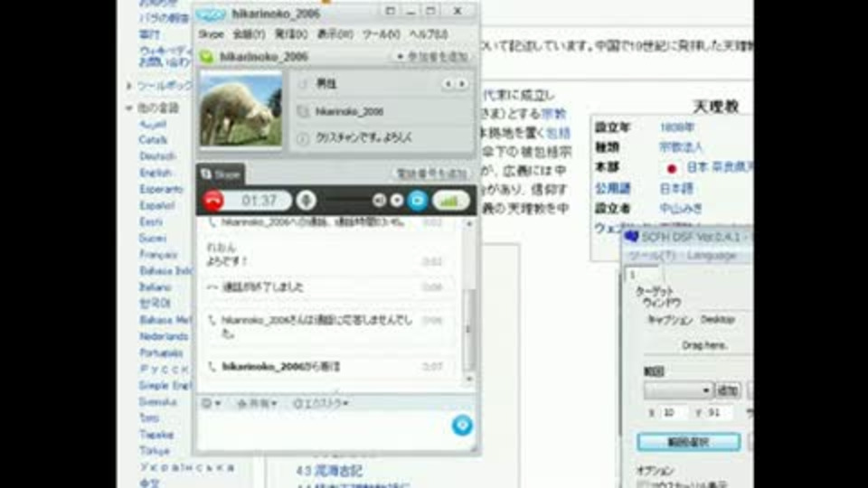Open the ヘルプ menu in Skype
Viewport: 868px width, 488px height.
pyautogui.click(x=428, y=34)
